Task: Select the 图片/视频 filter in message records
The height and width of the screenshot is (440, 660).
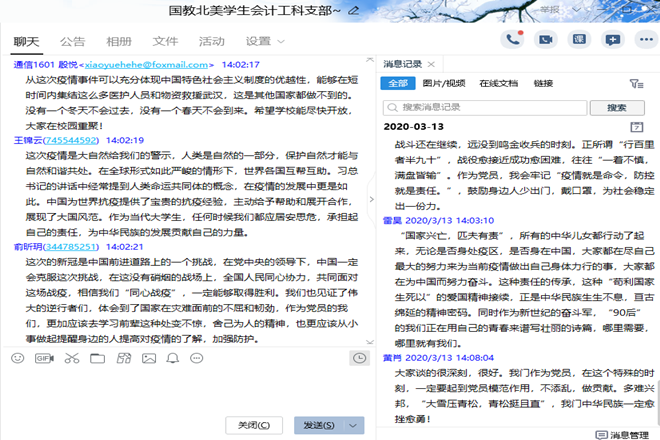Action: point(444,84)
